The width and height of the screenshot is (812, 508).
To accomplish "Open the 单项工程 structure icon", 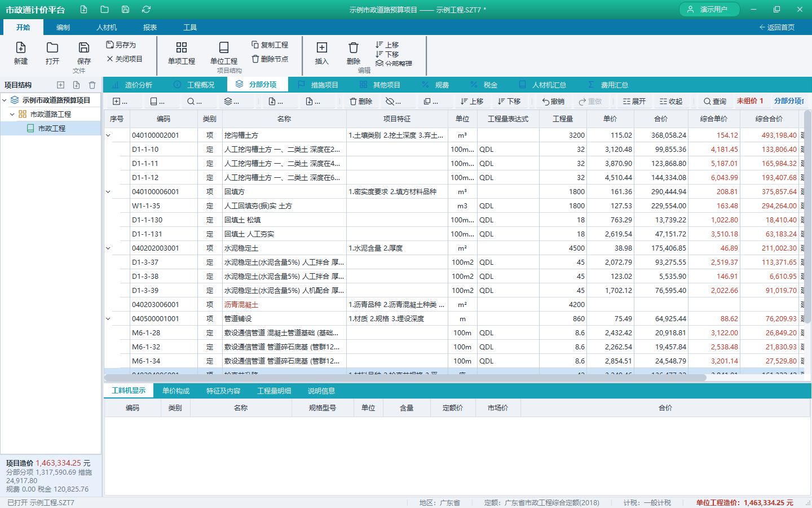I will [182, 48].
